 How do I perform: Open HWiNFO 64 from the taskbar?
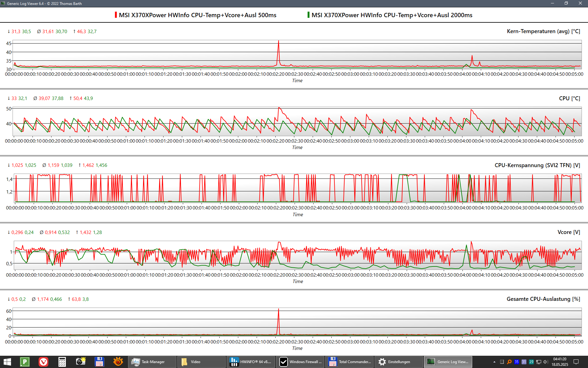pos(251,362)
